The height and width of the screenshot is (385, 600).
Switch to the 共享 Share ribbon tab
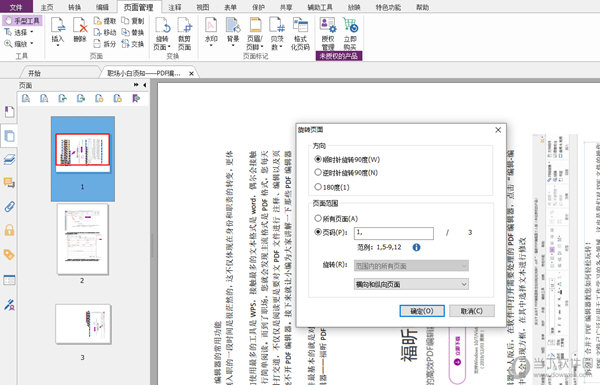286,7
